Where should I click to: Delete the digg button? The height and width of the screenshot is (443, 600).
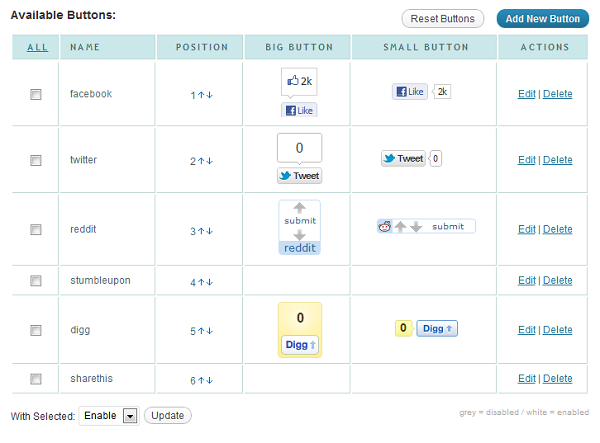558,330
